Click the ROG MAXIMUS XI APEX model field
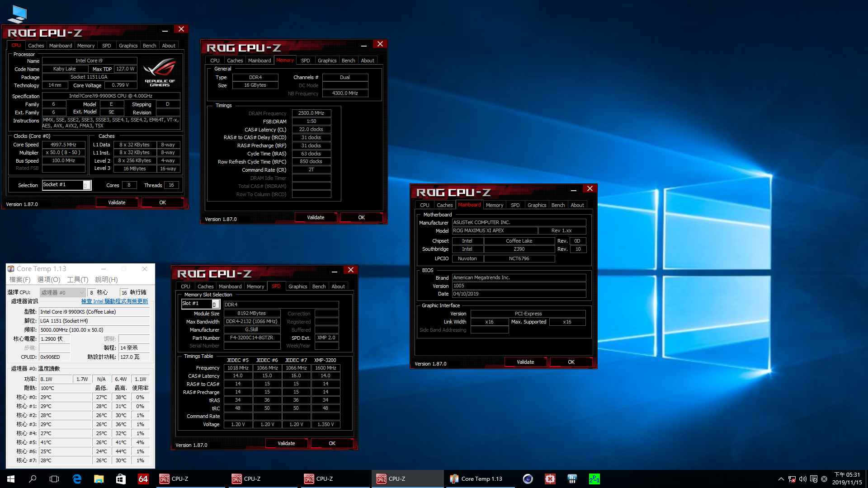 coord(495,230)
